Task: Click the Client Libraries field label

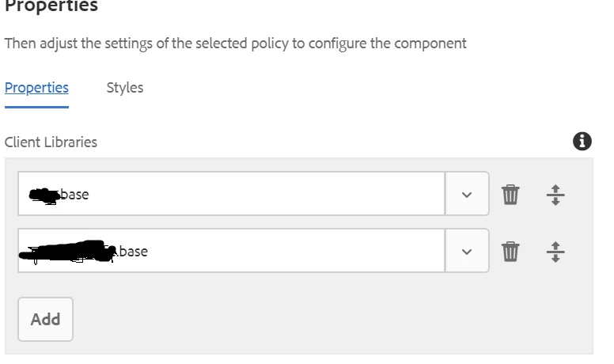Action: (x=51, y=142)
